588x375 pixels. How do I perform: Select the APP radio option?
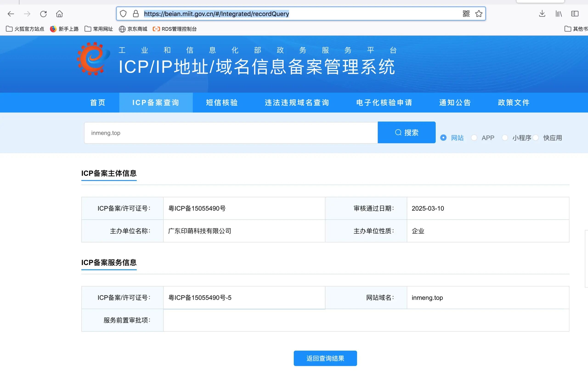474,138
